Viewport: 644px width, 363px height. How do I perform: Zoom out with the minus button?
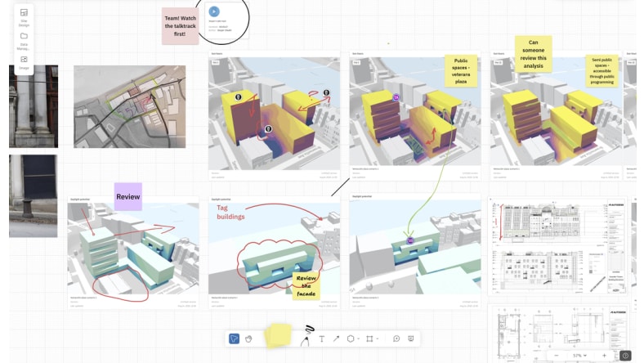coord(556,356)
